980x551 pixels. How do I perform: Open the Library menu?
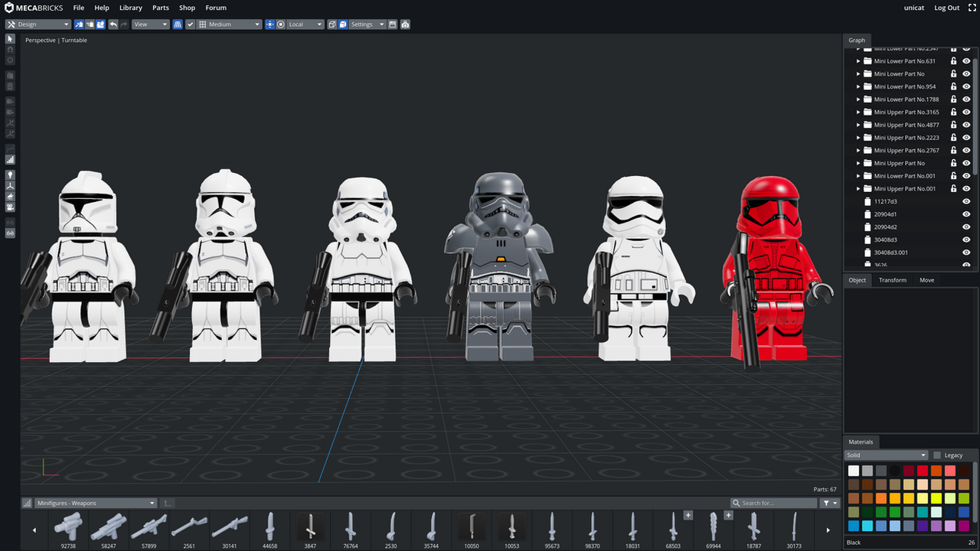[x=131, y=8]
